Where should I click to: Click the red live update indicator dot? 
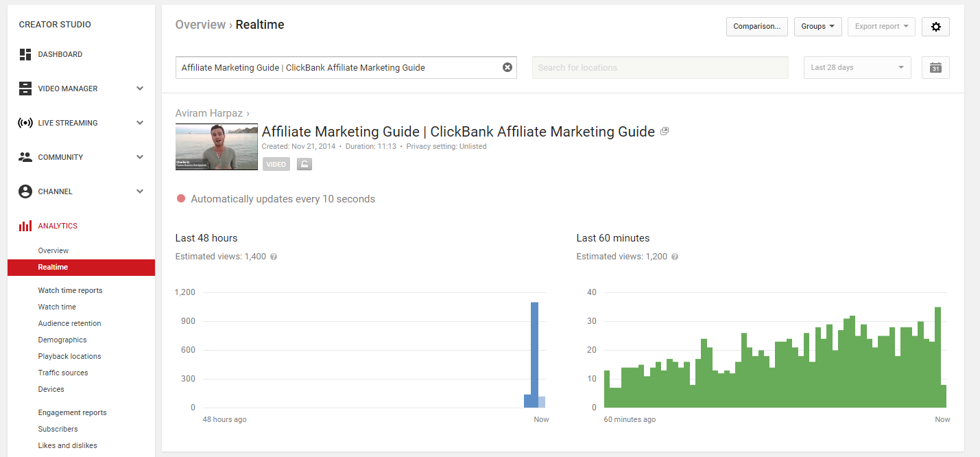(x=181, y=199)
